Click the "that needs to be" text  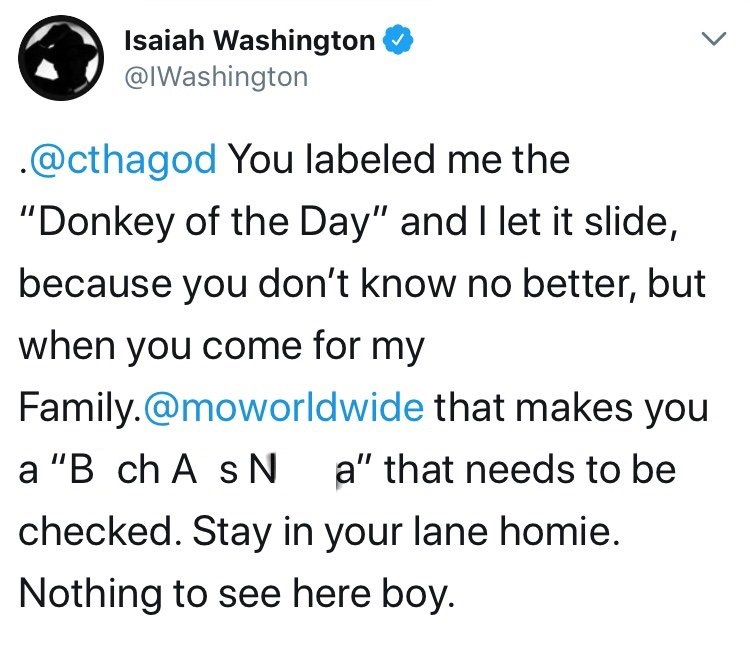tap(530, 469)
